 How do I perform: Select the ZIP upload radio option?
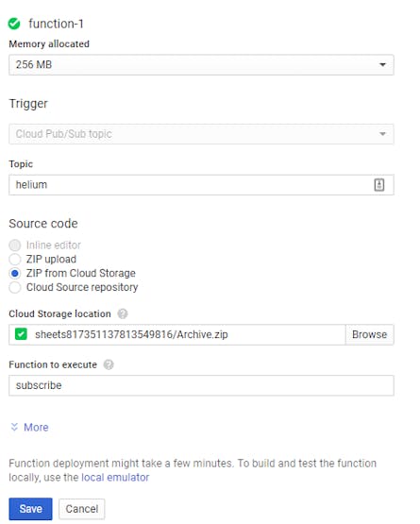pos(15,259)
